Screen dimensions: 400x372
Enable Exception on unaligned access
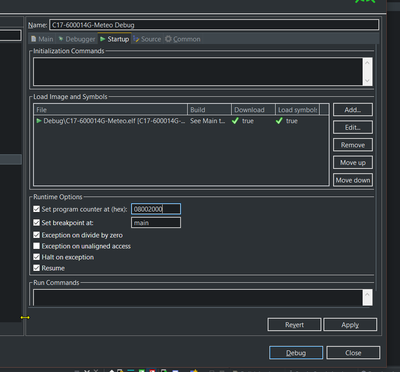pos(37,246)
